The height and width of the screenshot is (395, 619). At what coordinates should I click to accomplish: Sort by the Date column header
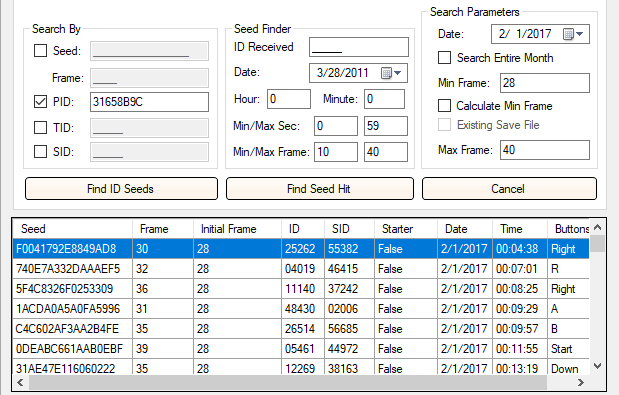465,229
